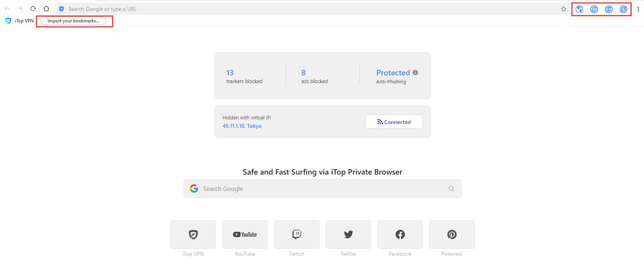Open the Facebook shortcut tile
The width and height of the screenshot is (644, 275).
(400, 234)
